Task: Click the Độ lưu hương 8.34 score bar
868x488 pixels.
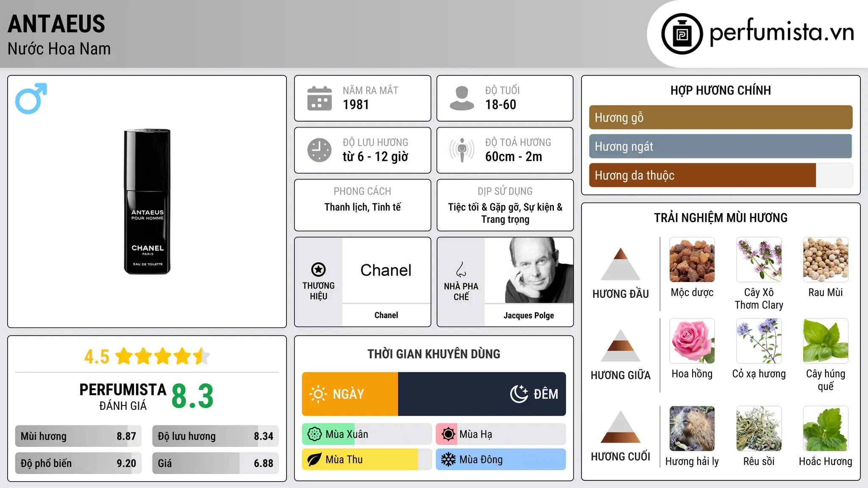Action: coord(215,436)
